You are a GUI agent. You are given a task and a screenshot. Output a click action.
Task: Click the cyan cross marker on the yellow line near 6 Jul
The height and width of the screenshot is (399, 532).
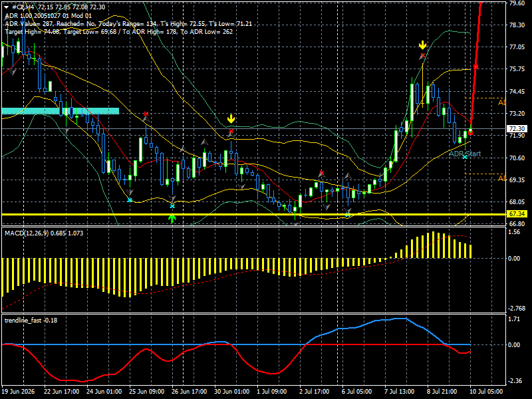(348, 214)
